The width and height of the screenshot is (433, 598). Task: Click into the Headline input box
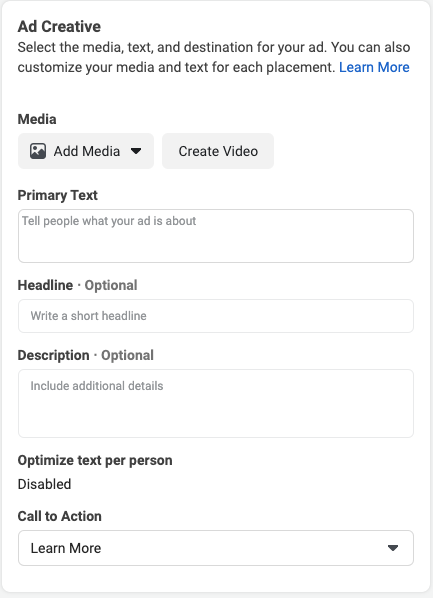(x=216, y=316)
